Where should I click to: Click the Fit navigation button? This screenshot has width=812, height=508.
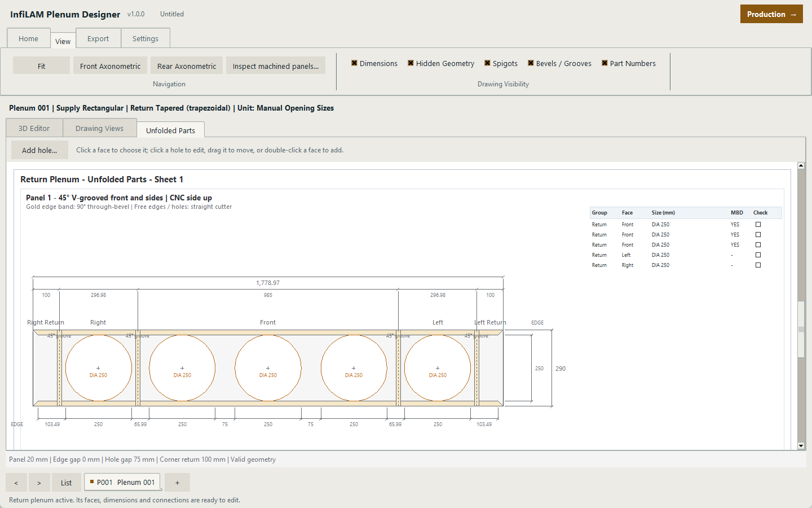click(x=41, y=65)
